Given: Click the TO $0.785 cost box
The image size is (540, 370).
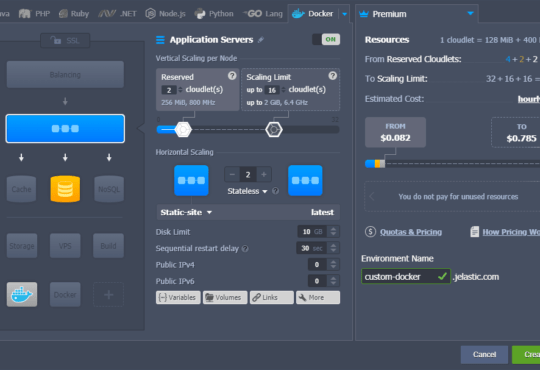Looking at the screenshot, I should coord(517,132).
